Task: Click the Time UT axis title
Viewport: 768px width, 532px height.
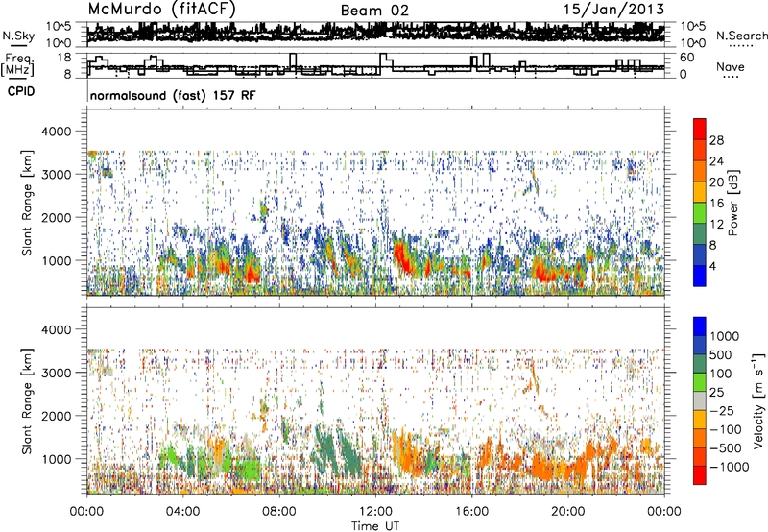Action: tap(375, 526)
